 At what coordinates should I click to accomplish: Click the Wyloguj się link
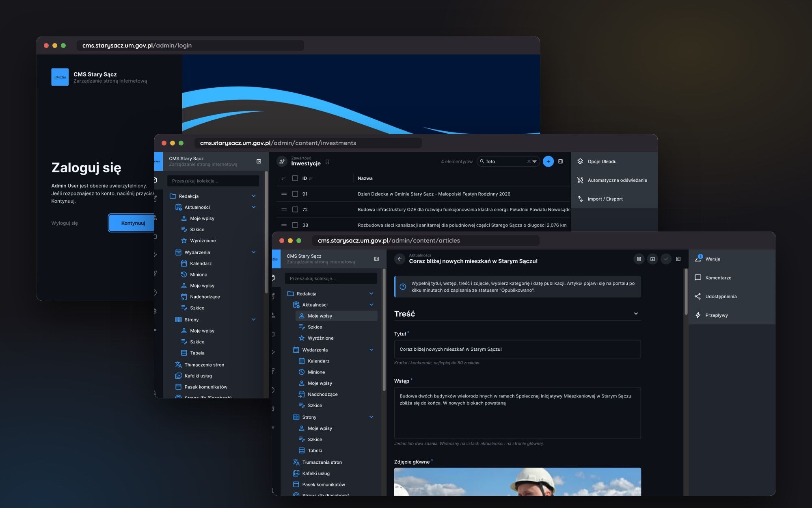point(65,223)
